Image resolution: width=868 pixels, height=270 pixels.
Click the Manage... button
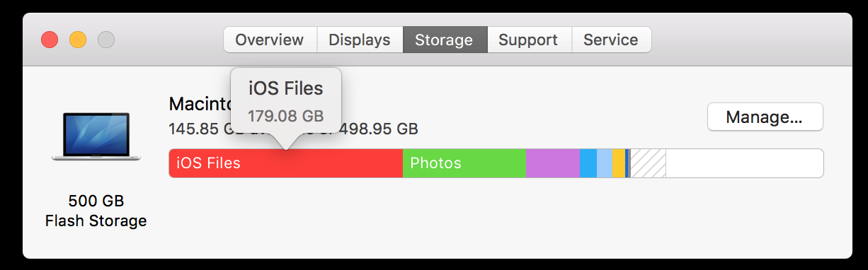tap(765, 117)
